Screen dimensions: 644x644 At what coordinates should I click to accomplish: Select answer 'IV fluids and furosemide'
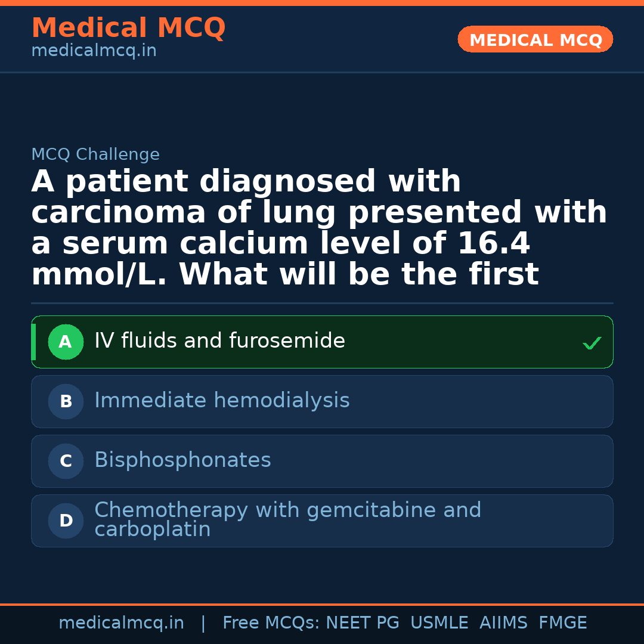[219, 341]
